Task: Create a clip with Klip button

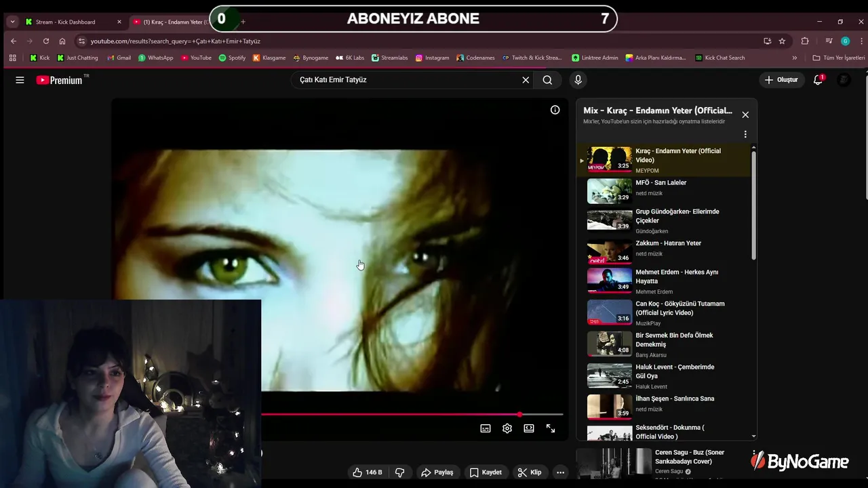Action: click(x=530, y=472)
